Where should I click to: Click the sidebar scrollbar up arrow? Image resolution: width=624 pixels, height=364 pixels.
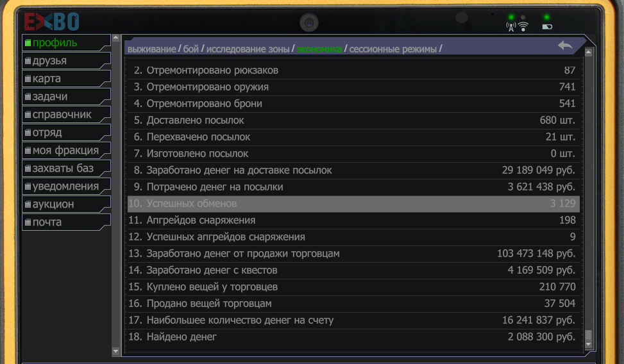116,38
